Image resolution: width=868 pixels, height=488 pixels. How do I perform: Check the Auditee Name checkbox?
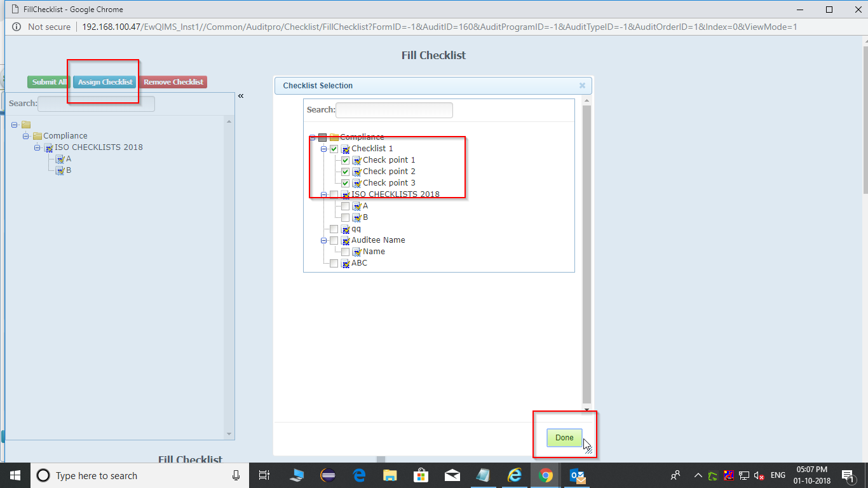click(334, 240)
